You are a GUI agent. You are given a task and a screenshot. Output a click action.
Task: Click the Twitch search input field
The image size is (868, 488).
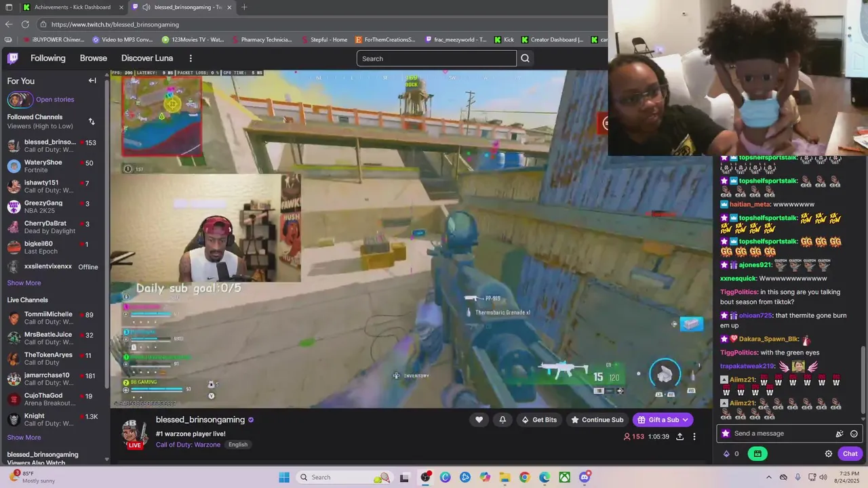(437, 58)
